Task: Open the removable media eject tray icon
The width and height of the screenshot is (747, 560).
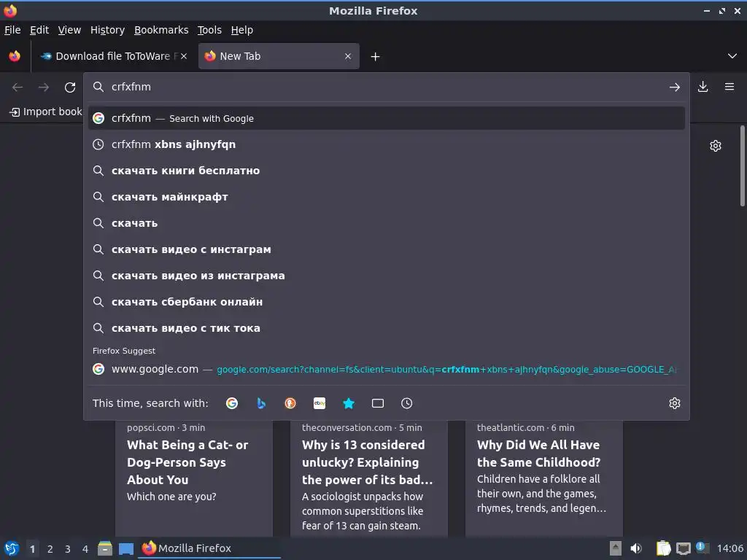Action: tap(616, 548)
